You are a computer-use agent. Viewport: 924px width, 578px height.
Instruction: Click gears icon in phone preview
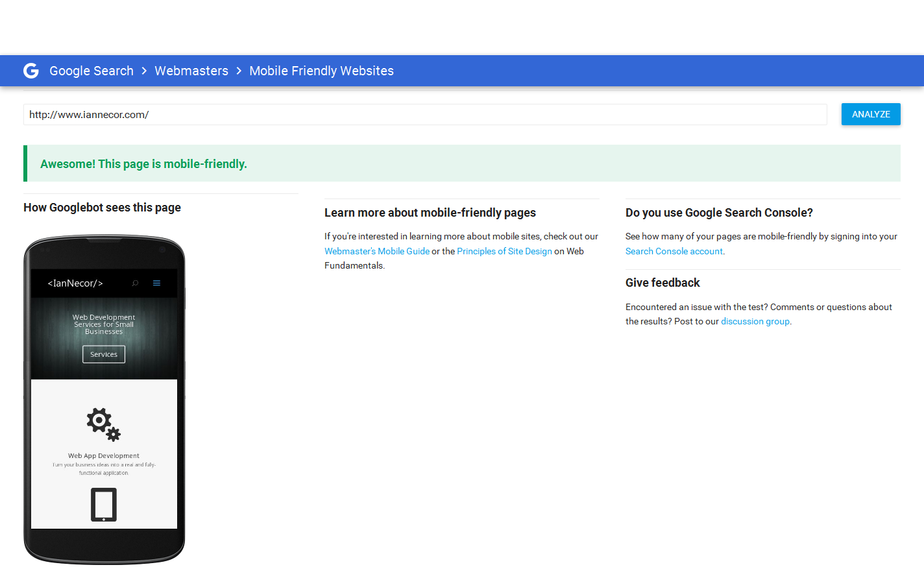click(x=104, y=424)
